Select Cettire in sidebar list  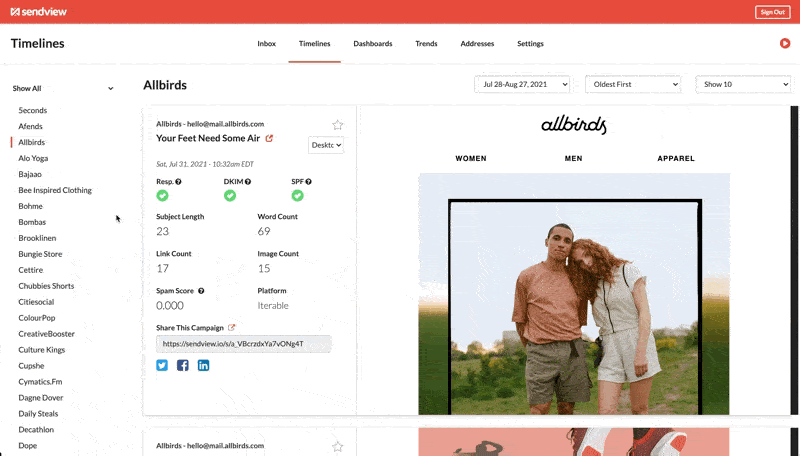[31, 270]
